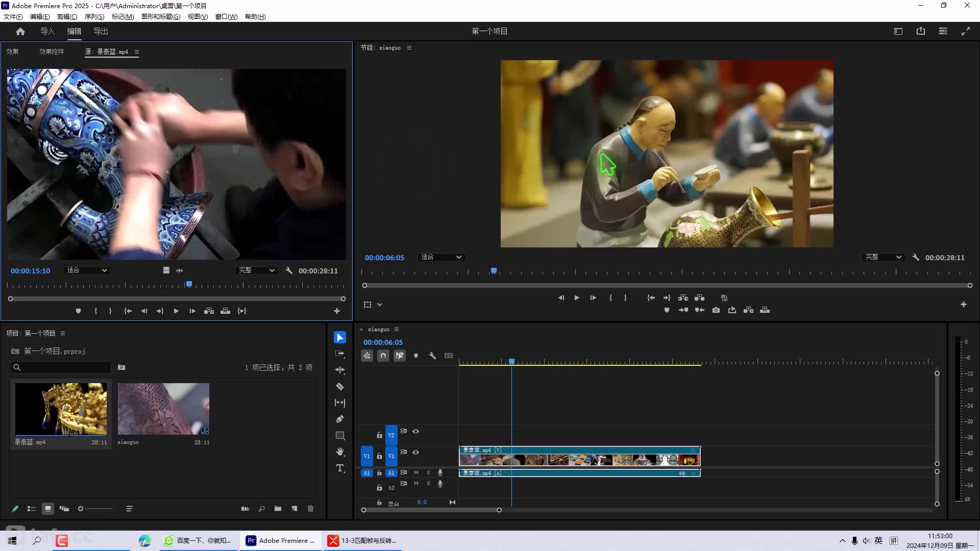Viewport: 980px width, 551px height.
Task: Solo the A1 audio track
Action: [428, 473]
